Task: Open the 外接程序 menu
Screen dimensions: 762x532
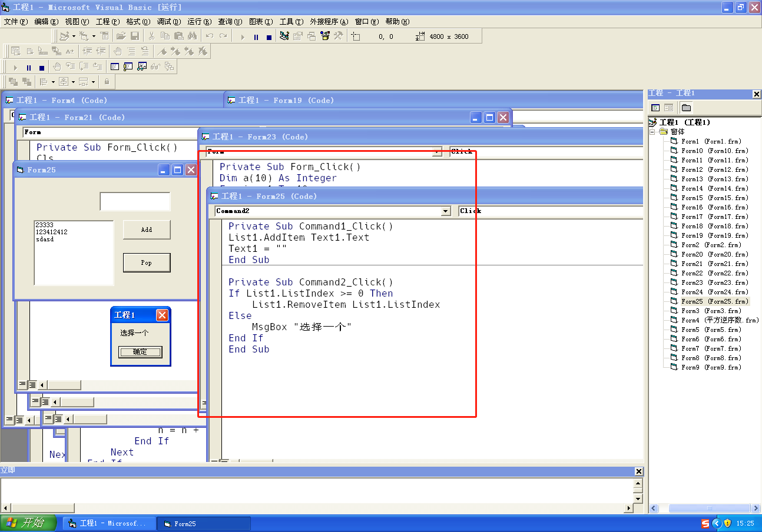Action: [329, 22]
